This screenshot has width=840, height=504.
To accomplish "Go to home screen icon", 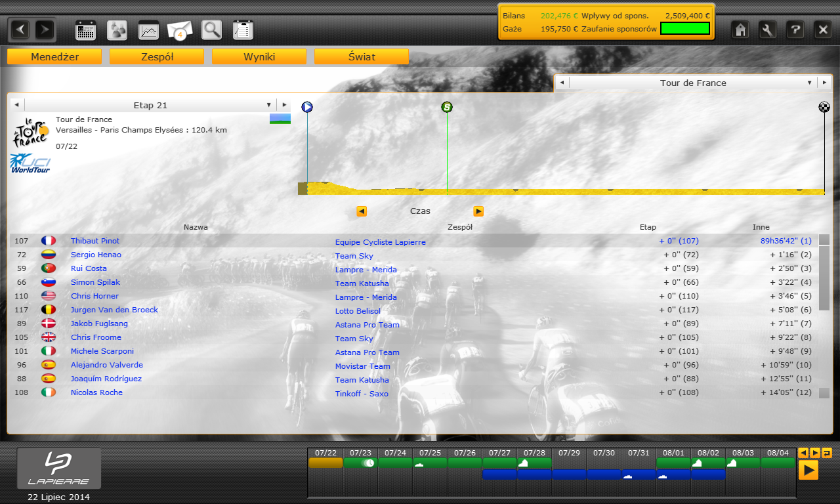I will click(x=741, y=30).
